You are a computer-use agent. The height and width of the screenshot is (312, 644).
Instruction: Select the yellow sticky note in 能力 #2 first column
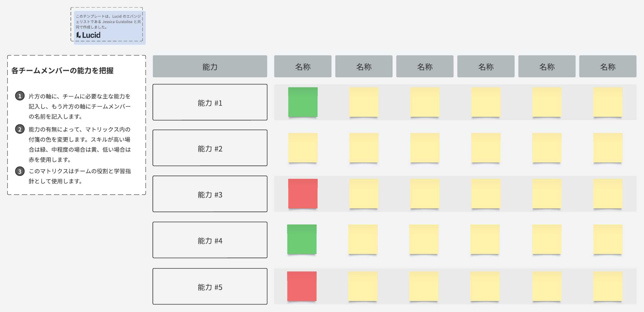(303, 148)
